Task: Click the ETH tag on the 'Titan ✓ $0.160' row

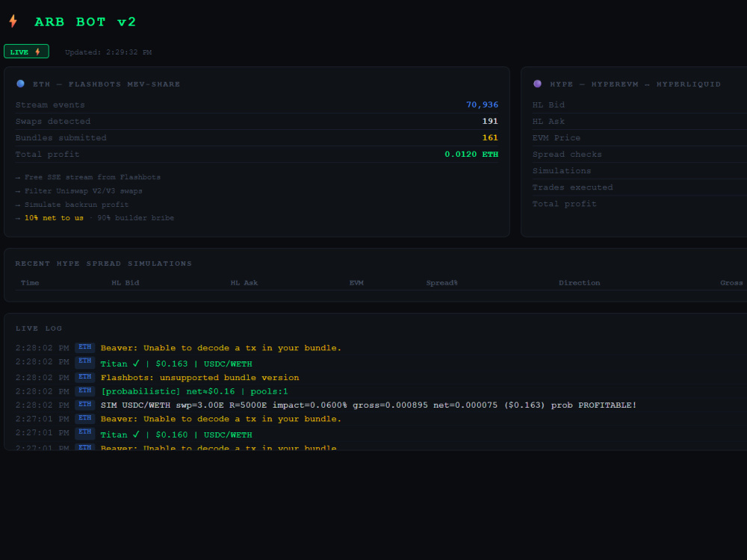Action: click(x=85, y=432)
